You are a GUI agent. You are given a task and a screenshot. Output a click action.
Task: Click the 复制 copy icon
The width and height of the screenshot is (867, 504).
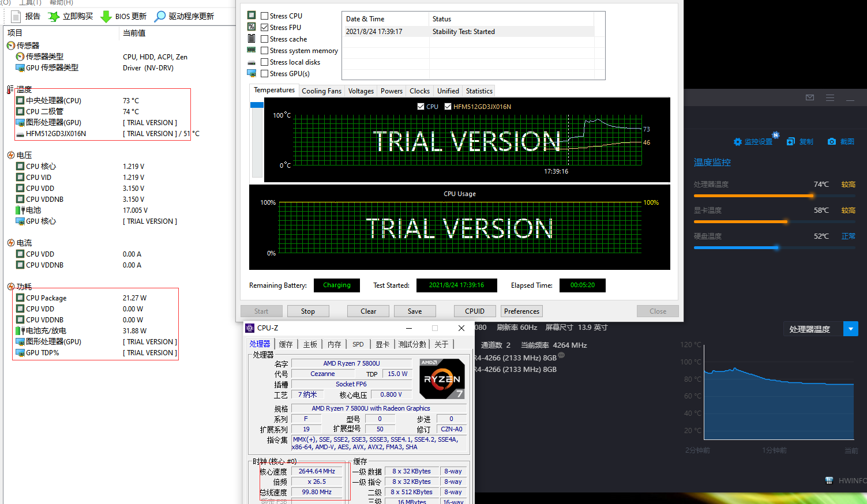tap(791, 141)
